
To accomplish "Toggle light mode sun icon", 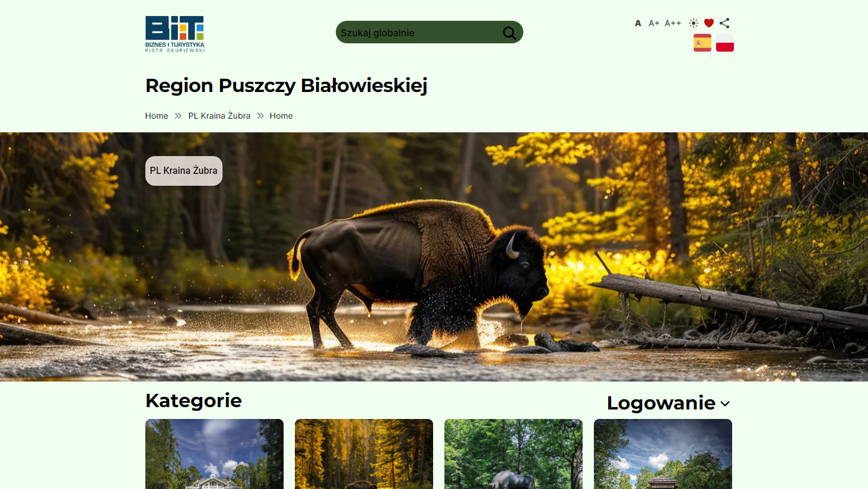I will click(694, 23).
